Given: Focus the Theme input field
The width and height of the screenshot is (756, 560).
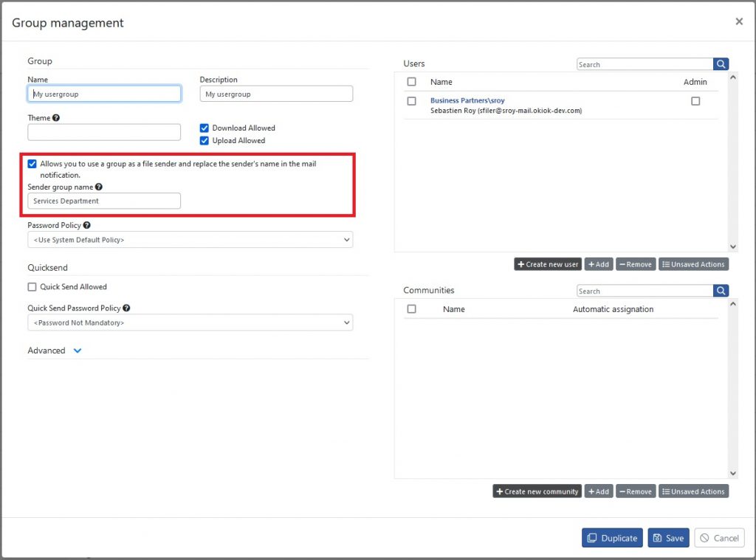Looking at the screenshot, I should pyautogui.click(x=104, y=132).
